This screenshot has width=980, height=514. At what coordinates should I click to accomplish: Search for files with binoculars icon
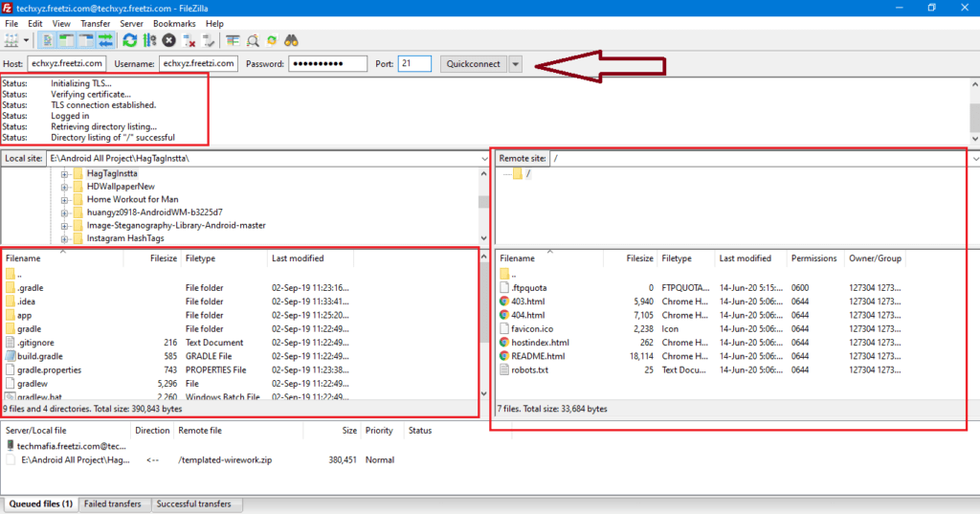[291, 40]
